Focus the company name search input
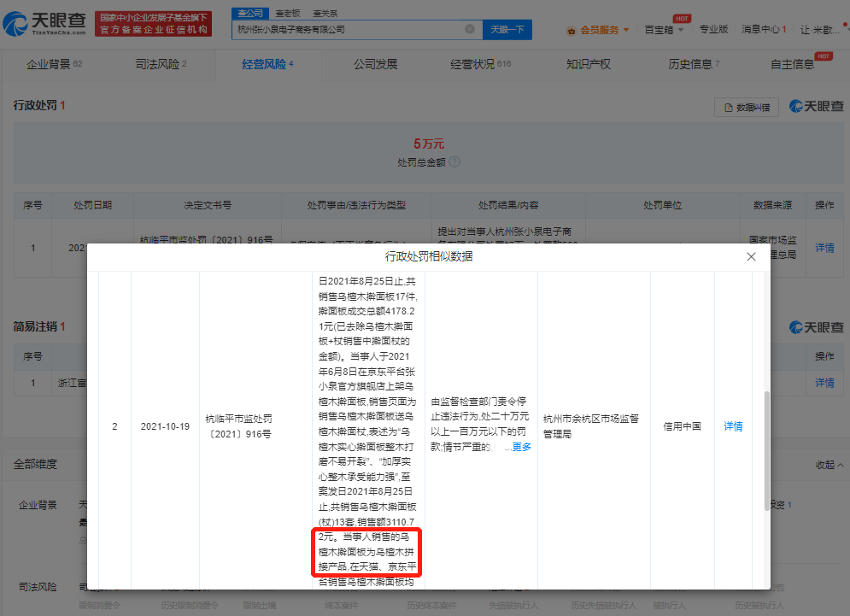Viewport: 850px width, 616px height. coord(350,29)
